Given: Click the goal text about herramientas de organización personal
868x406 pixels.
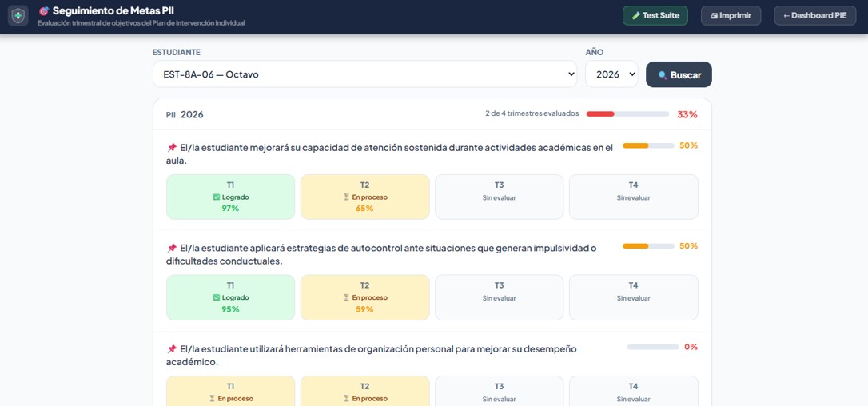Looking at the screenshot, I should 372,355.
